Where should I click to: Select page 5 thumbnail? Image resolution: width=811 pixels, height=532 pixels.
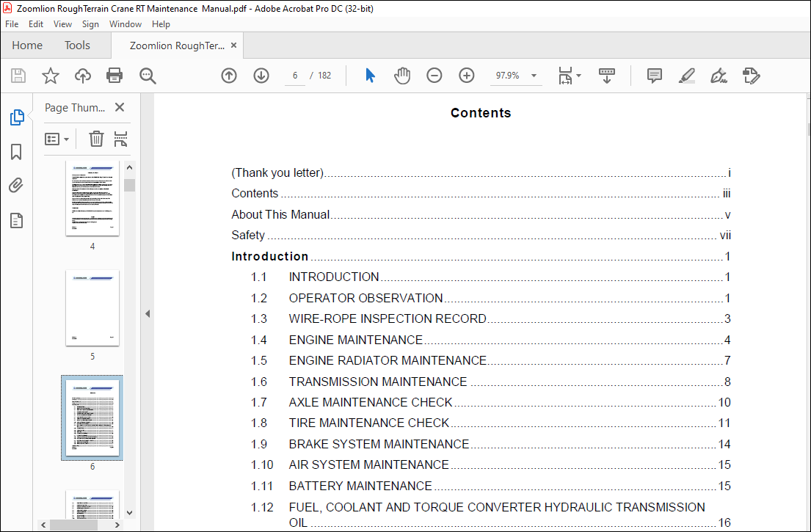(x=92, y=307)
